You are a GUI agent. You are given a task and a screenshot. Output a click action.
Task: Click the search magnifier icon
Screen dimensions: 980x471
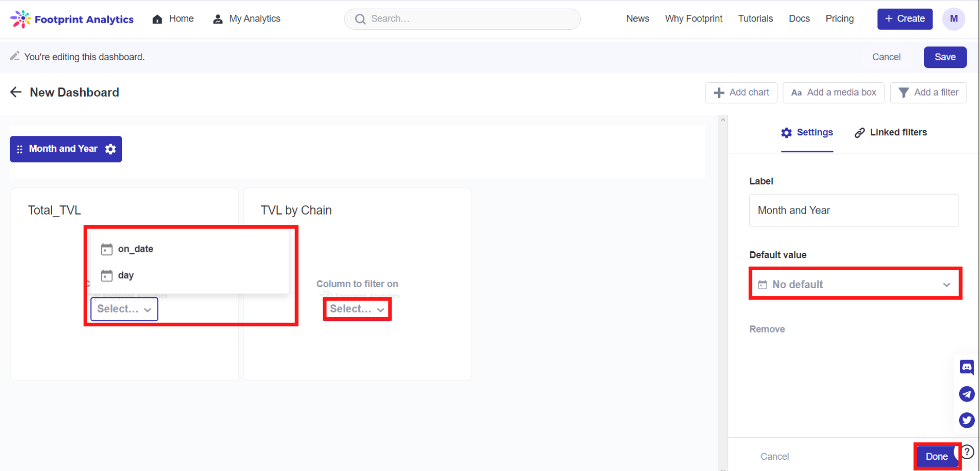click(360, 19)
